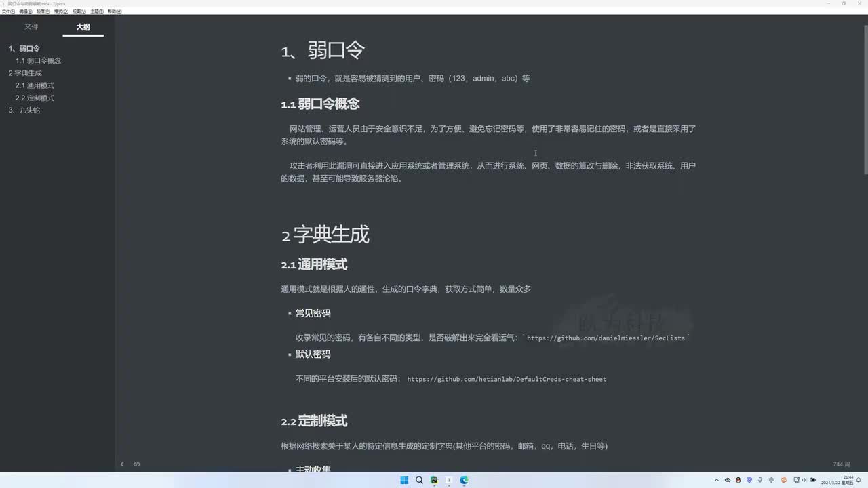Open the 格式(O) menu
Screen dimensions: 868x488
click(61, 12)
